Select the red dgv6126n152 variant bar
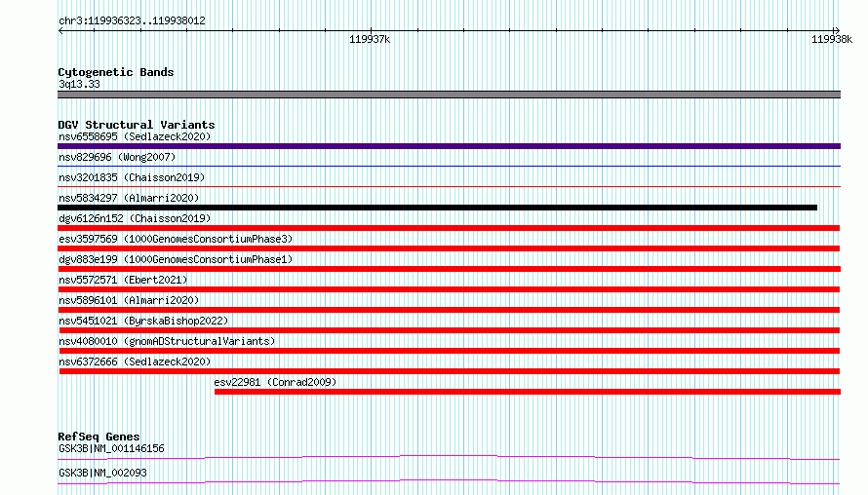 (x=449, y=228)
